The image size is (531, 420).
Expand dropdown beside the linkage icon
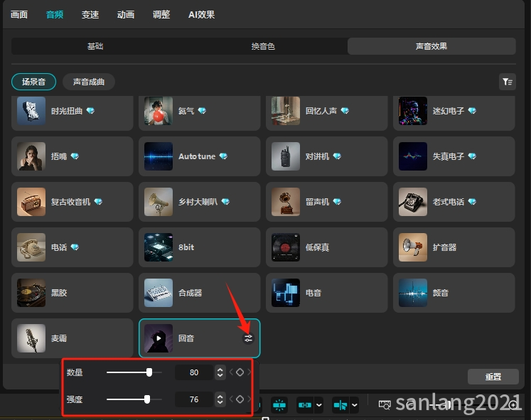tap(319, 405)
